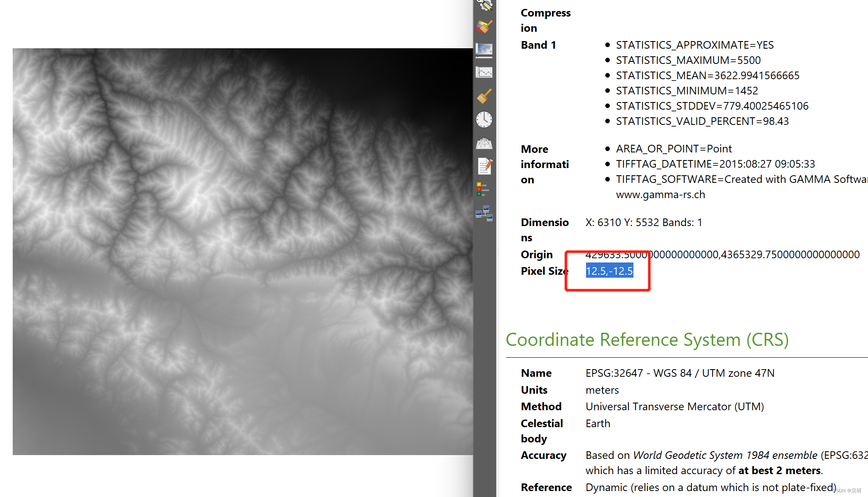Open the www.gamma-rs.ch link
Screen dimensions: 868x497
coord(661,194)
